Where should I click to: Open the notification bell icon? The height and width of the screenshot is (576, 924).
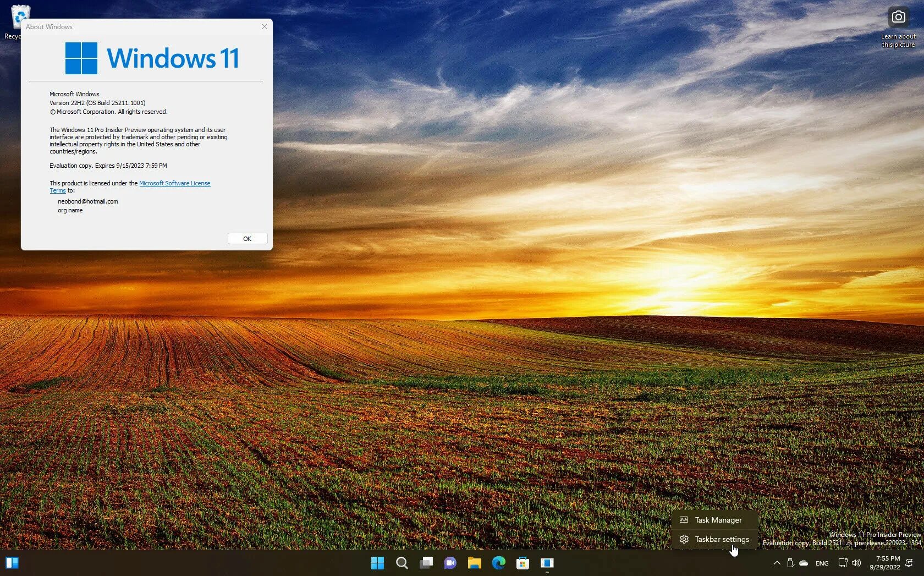point(909,563)
